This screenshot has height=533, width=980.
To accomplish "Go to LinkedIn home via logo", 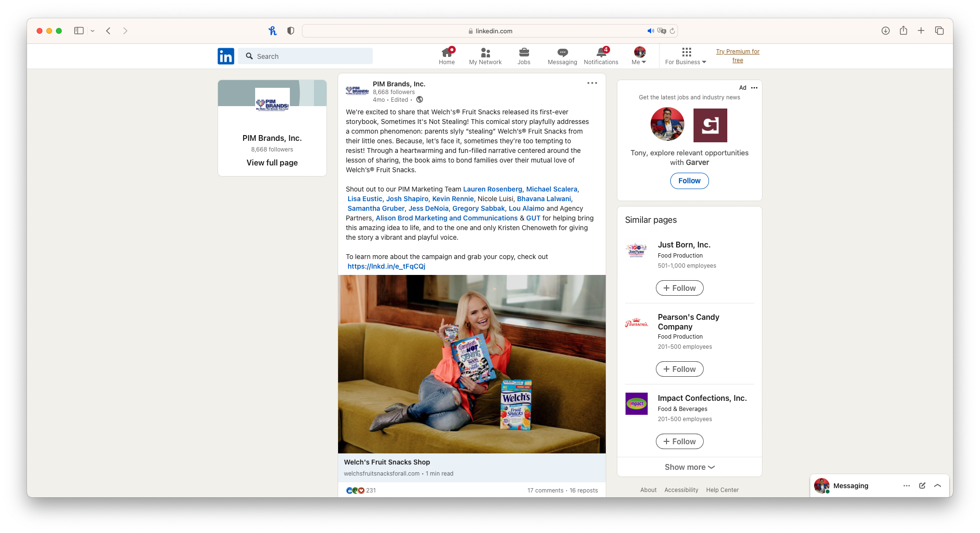I will 226,56.
